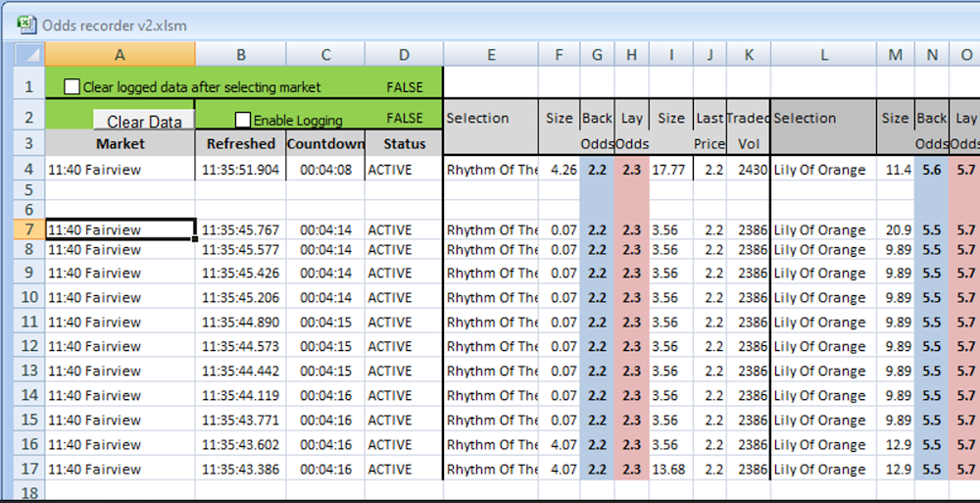The width and height of the screenshot is (980, 503).
Task: Select column E header
Action: point(491,55)
